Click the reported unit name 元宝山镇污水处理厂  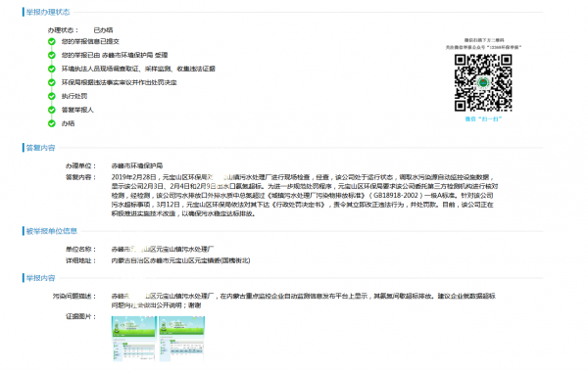[x=163, y=249]
